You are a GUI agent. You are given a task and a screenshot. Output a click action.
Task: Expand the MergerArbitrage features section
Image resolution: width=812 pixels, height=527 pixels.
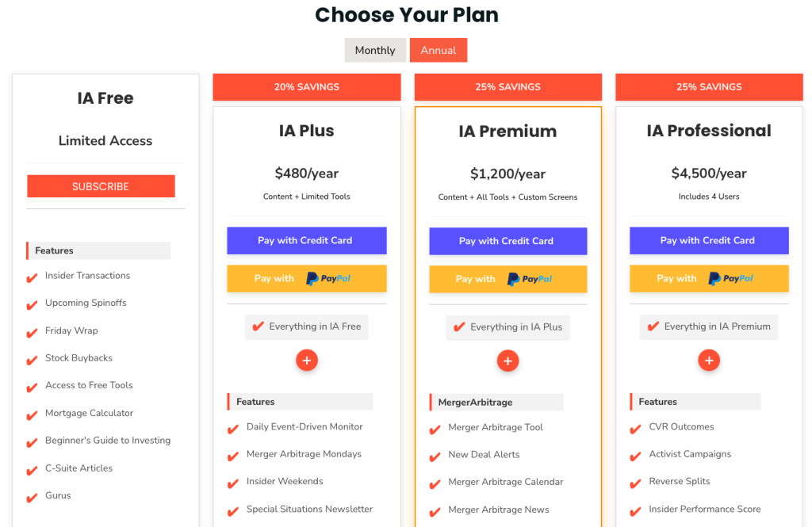496,402
